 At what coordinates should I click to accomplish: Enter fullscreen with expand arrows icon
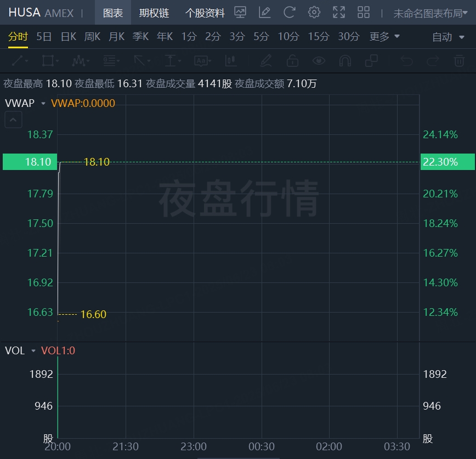[x=339, y=13]
